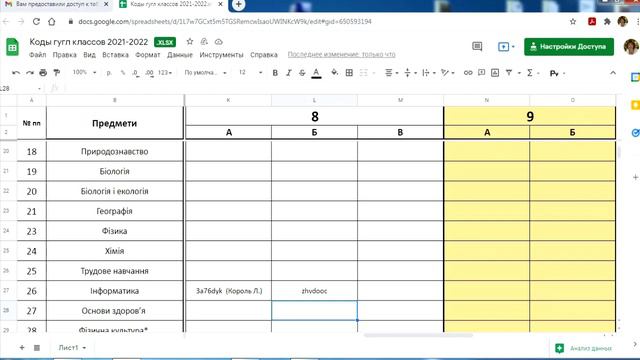640x360 pixels.
Task: Open the Формат menu
Action: click(148, 55)
